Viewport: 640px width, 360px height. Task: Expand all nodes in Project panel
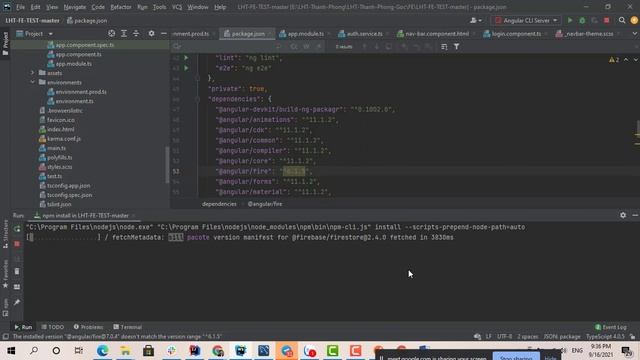click(124, 33)
